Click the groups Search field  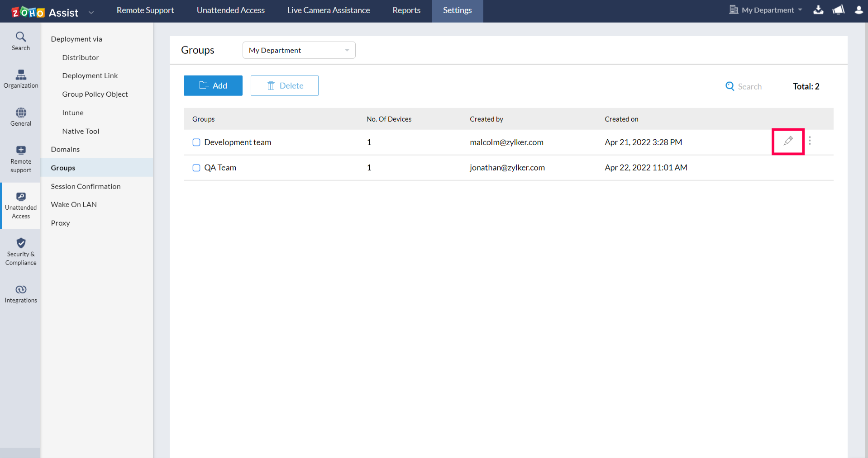749,86
